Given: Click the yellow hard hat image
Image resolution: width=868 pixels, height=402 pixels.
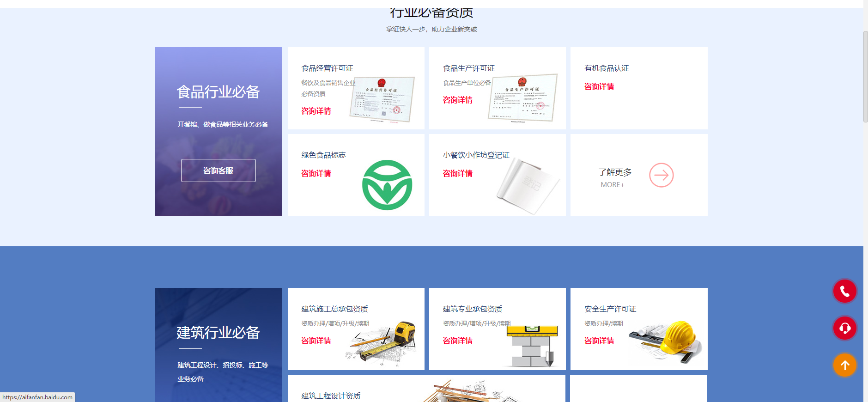Looking at the screenshot, I should 665,341.
